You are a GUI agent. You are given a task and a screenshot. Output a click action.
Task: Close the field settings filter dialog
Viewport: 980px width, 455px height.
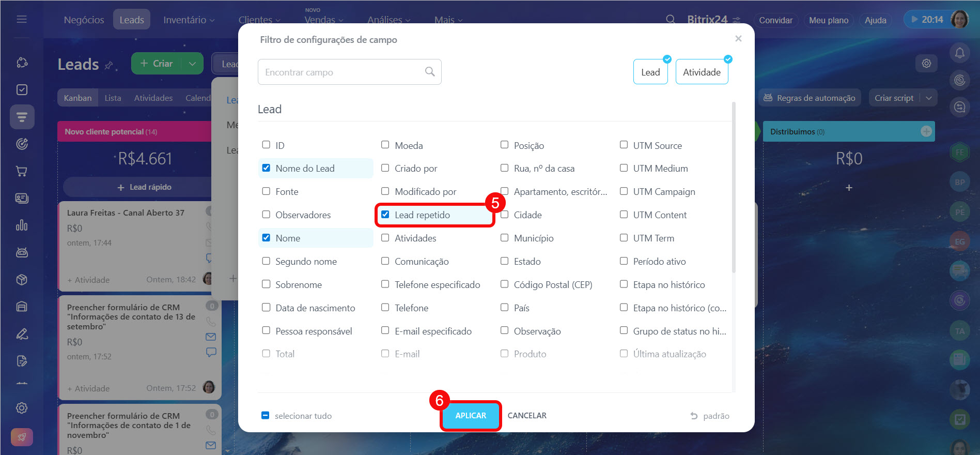pos(738,39)
